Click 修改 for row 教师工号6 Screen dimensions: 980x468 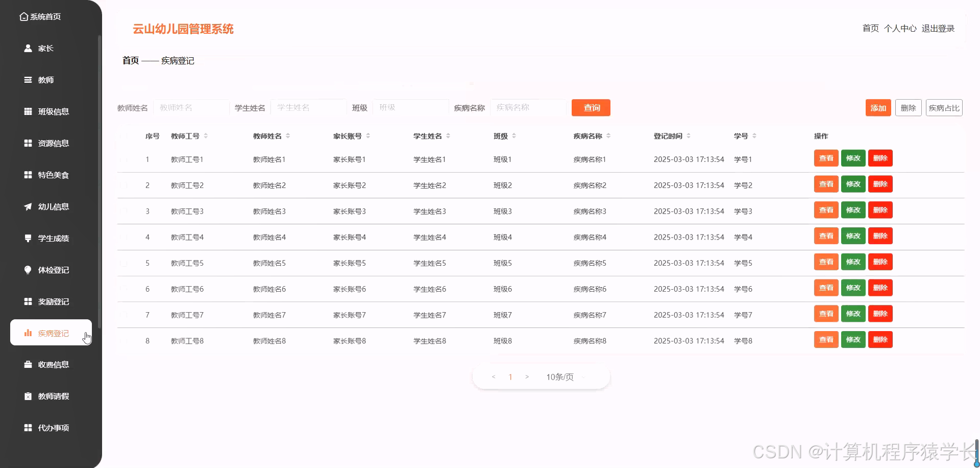(853, 288)
